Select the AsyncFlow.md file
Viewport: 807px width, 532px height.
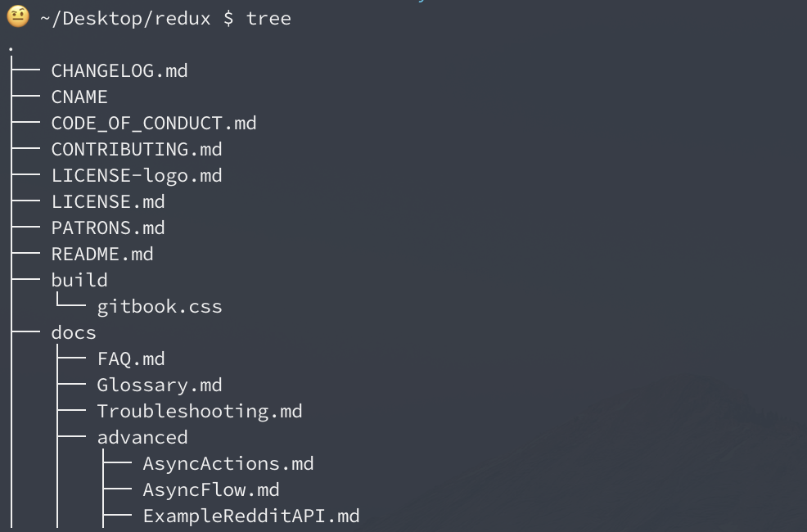pyautogui.click(x=211, y=490)
